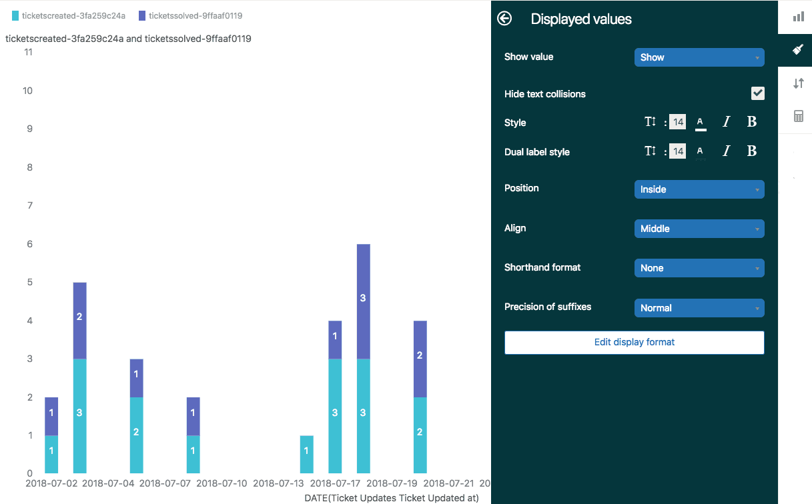This screenshot has width=812, height=504.
Task: Open the Show value dropdown
Action: (699, 57)
